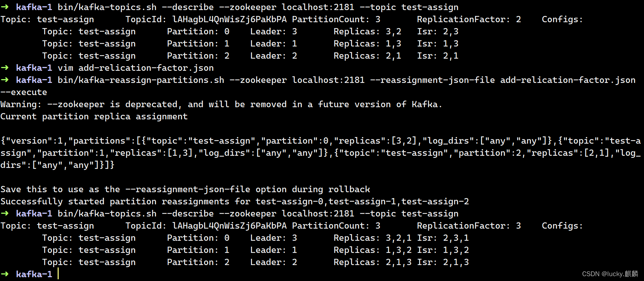
Task: Click 'ReplicationFactor: 2' in first describe output
Action: [x=469, y=19]
